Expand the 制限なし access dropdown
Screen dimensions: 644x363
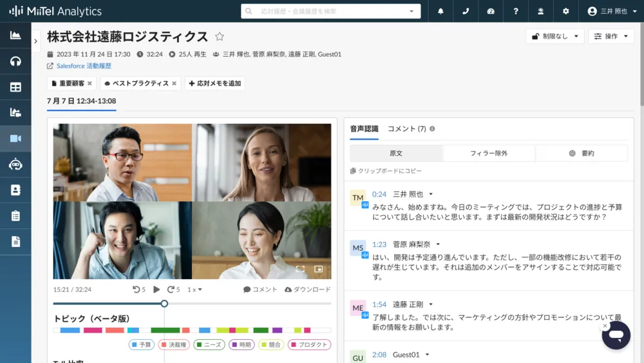[x=554, y=36]
